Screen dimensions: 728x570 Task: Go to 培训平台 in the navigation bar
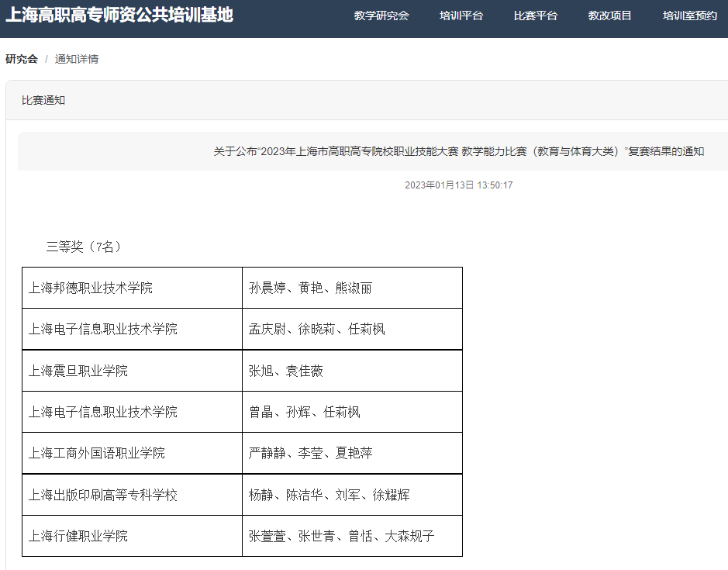tap(461, 16)
